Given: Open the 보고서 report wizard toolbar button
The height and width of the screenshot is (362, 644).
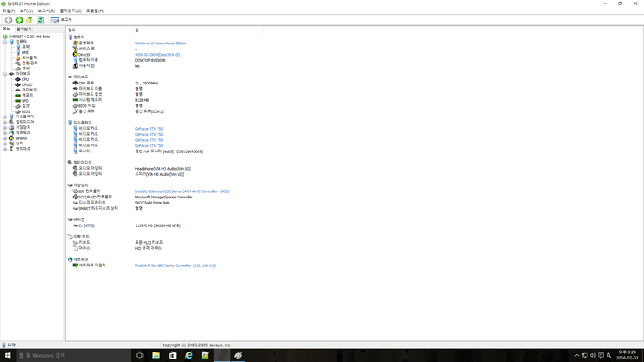Looking at the screenshot, I should (x=61, y=20).
